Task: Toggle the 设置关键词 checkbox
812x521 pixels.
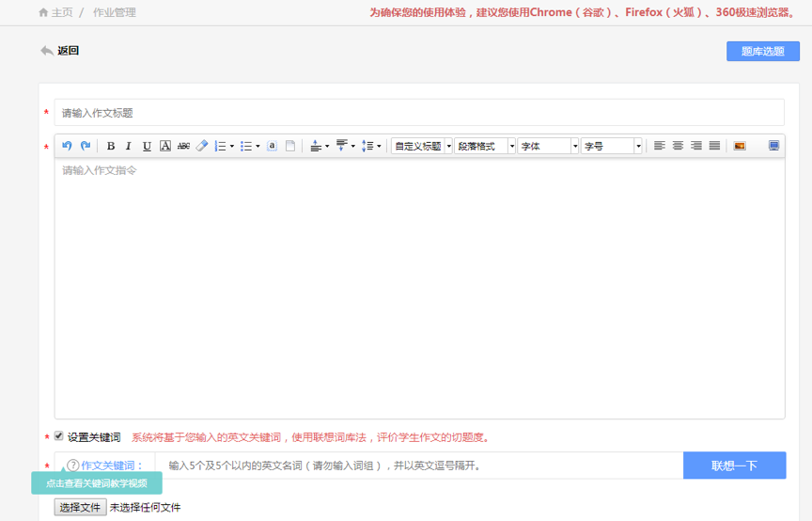Action: 59,436
